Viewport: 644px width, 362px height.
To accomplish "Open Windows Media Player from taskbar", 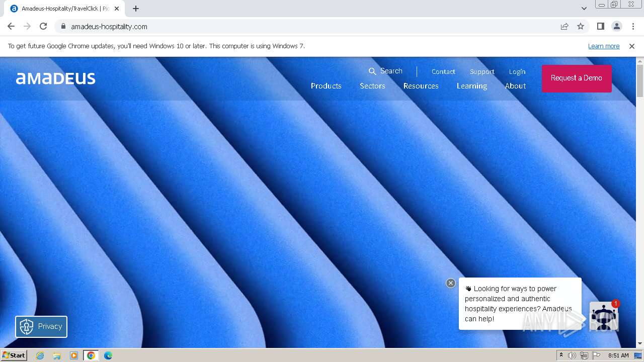I will [74, 355].
